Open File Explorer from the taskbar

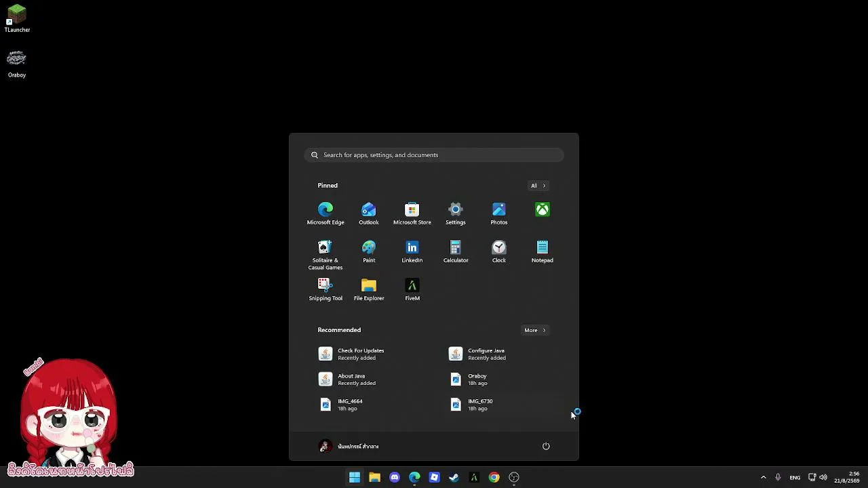click(374, 477)
